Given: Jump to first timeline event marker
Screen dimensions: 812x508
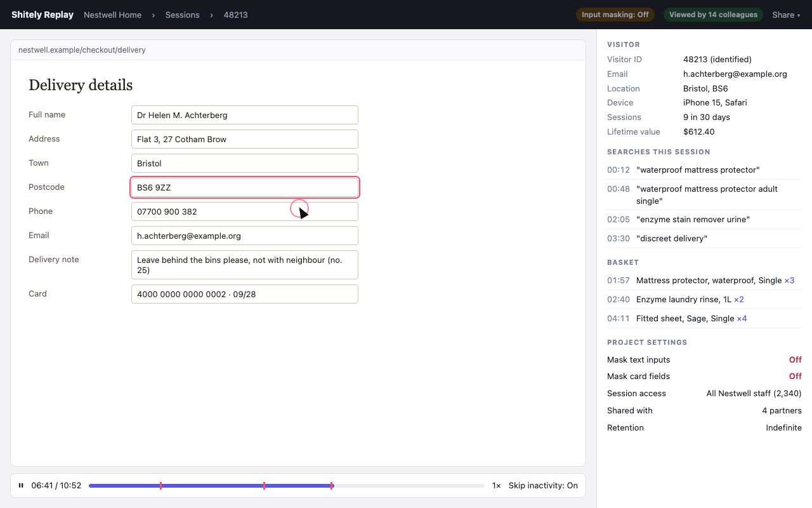Looking at the screenshot, I should 160,486.
